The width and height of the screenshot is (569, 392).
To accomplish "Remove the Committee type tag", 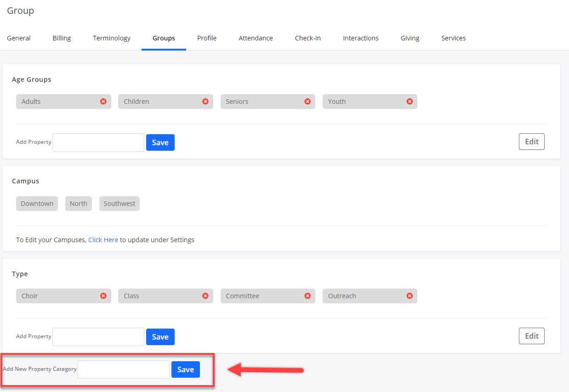I will tap(307, 296).
